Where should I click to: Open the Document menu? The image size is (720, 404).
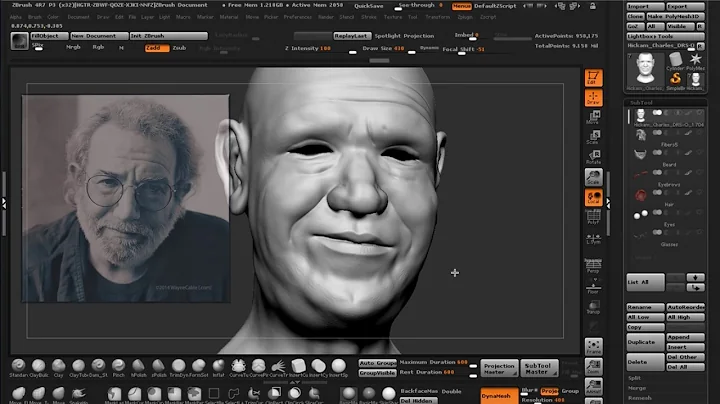coord(79,17)
